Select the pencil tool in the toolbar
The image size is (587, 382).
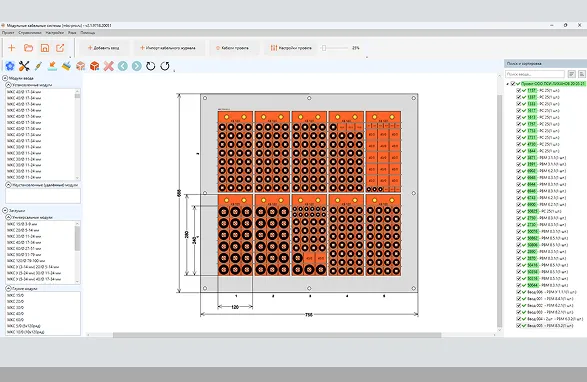38,66
